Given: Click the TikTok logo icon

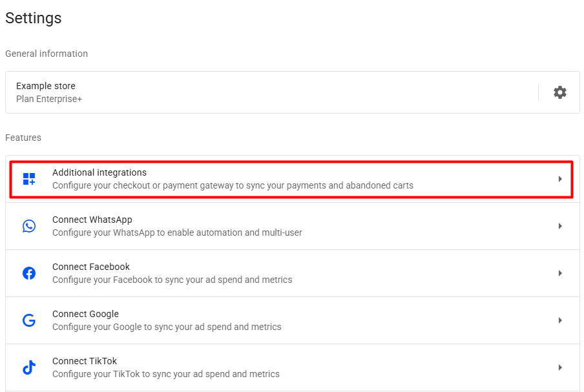Looking at the screenshot, I should click(29, 367).
